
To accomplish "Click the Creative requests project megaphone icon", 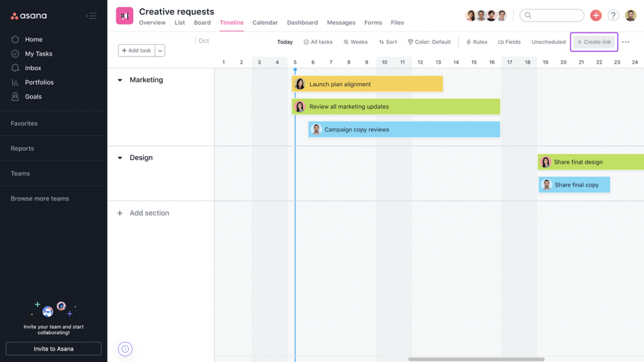I will coord(125,16).
